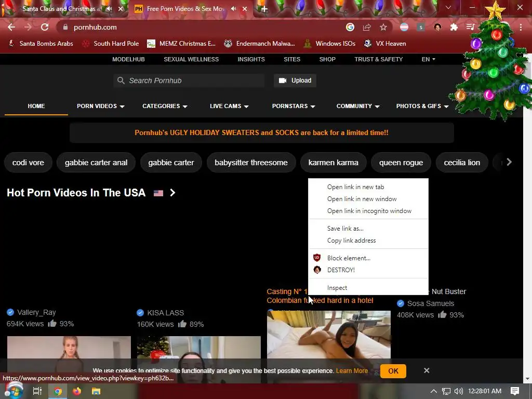
Task: Open SITES in top navigation
Action: point(292,59)
